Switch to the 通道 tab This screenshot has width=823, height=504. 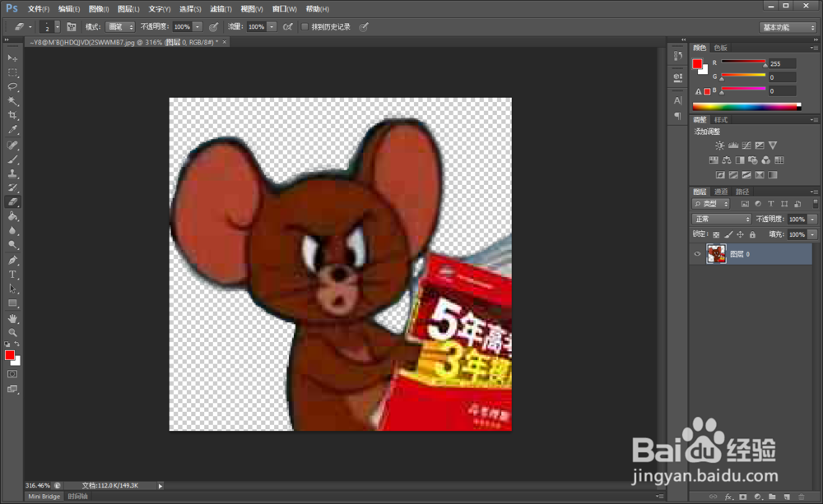(721, 192)
